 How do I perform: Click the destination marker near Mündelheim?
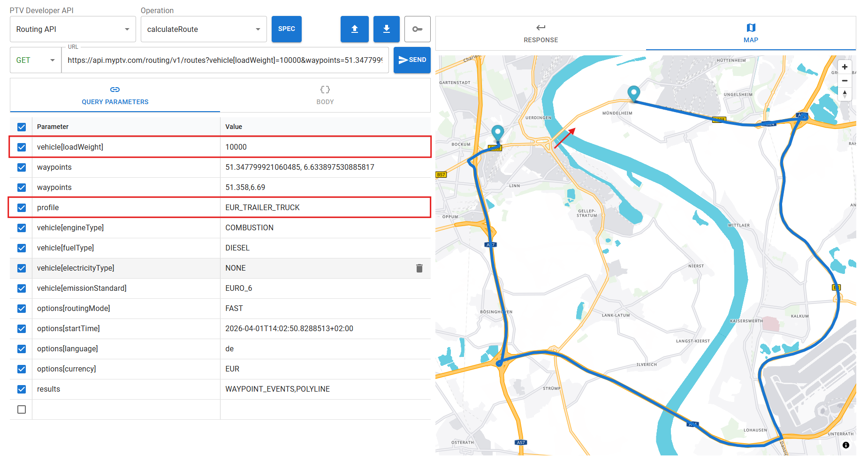click(x=633, y=93)
